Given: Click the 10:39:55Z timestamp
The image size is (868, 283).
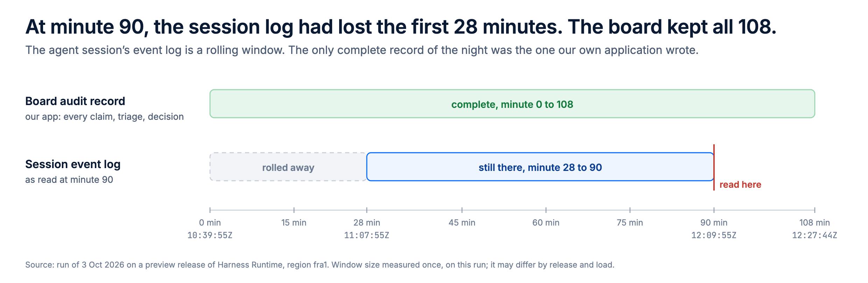Looking at the screenshot, I should point(210,235).
